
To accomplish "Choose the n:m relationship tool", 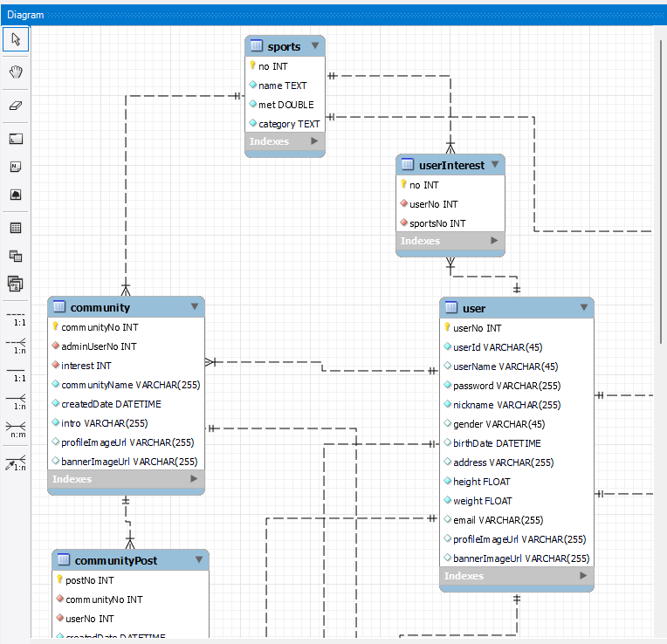I will point(16,429).
